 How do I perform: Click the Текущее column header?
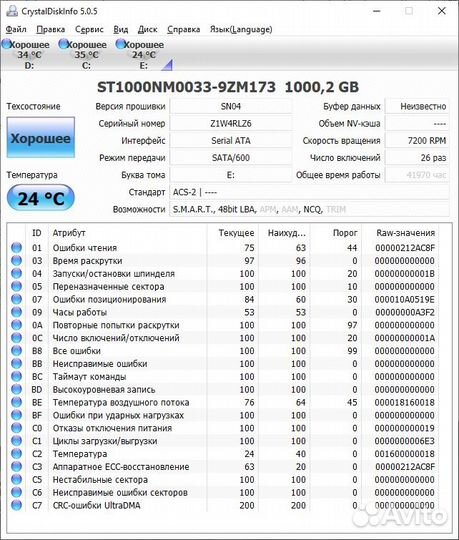coord(233,233)
